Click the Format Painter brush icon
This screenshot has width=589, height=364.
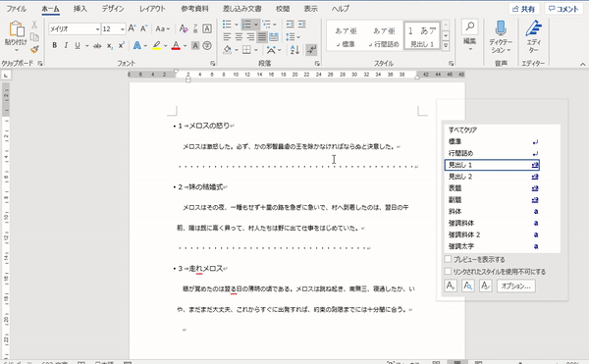[x=34, y=49]
